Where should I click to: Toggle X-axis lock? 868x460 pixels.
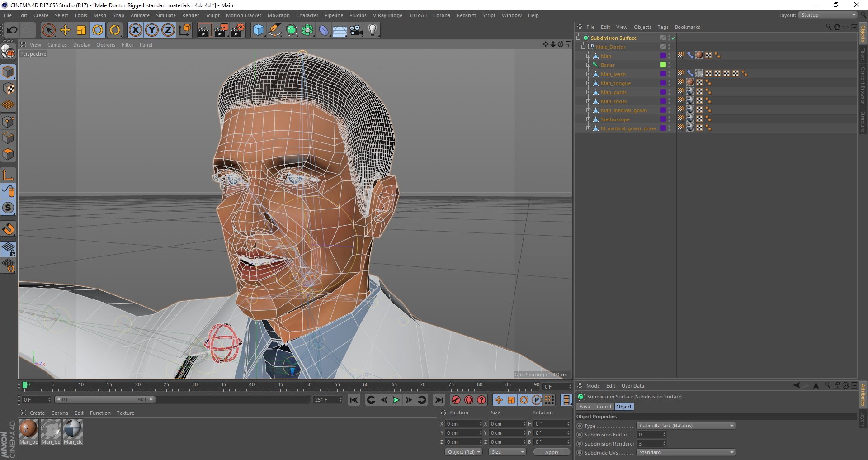[x=135, y=30]
